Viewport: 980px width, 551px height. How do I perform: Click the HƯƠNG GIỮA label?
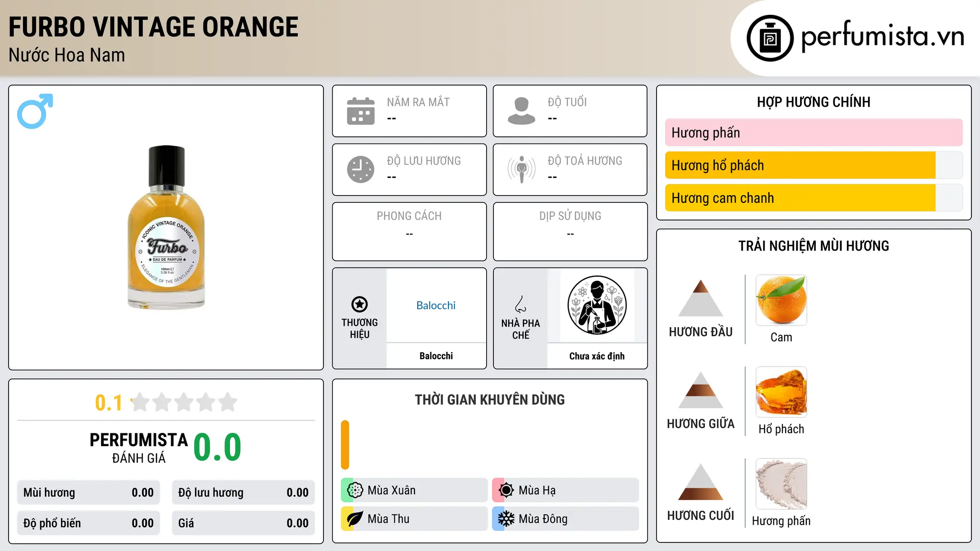tap(701, 423)
